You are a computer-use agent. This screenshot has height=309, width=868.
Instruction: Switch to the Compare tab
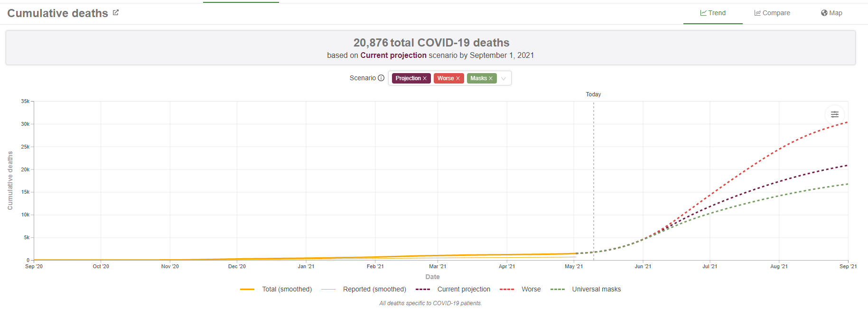coord(772,13)
